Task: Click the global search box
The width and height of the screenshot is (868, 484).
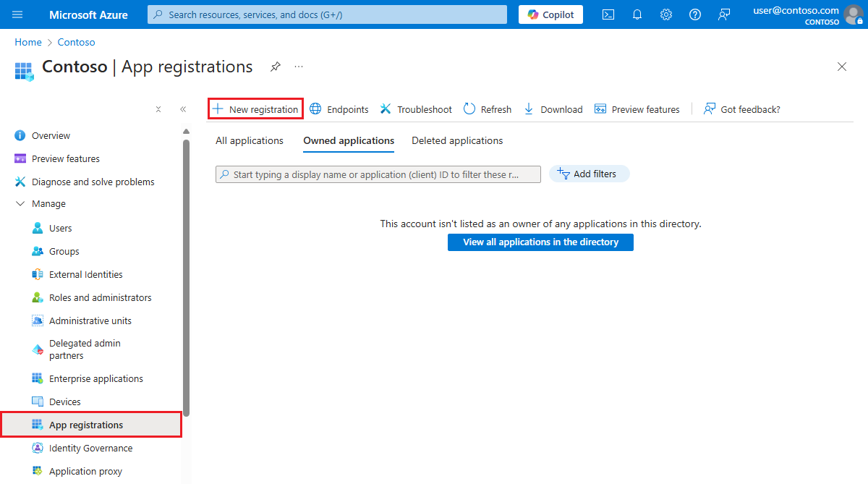Action: [327, 14]
